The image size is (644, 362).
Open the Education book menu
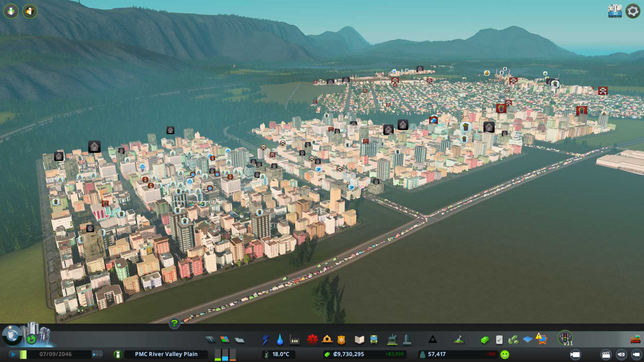(359, 340)
